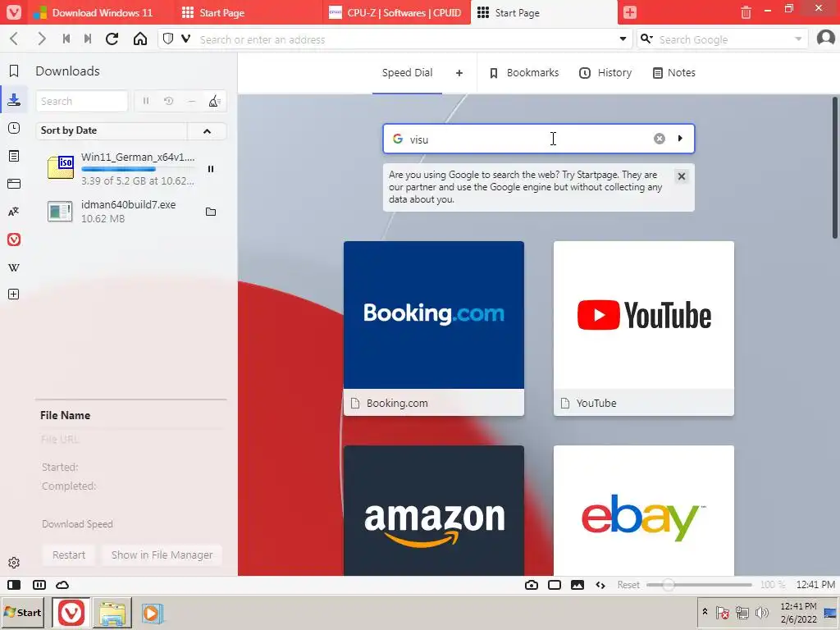
Task: Open the Booking.com speed dial
Action: [x=434, y=328]
